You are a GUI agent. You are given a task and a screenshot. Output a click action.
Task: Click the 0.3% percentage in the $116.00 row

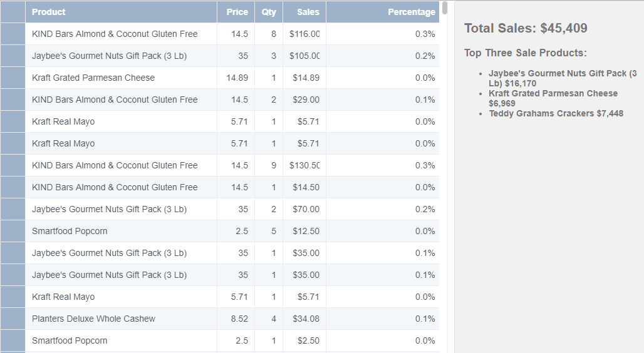click(x=383, y=34)
